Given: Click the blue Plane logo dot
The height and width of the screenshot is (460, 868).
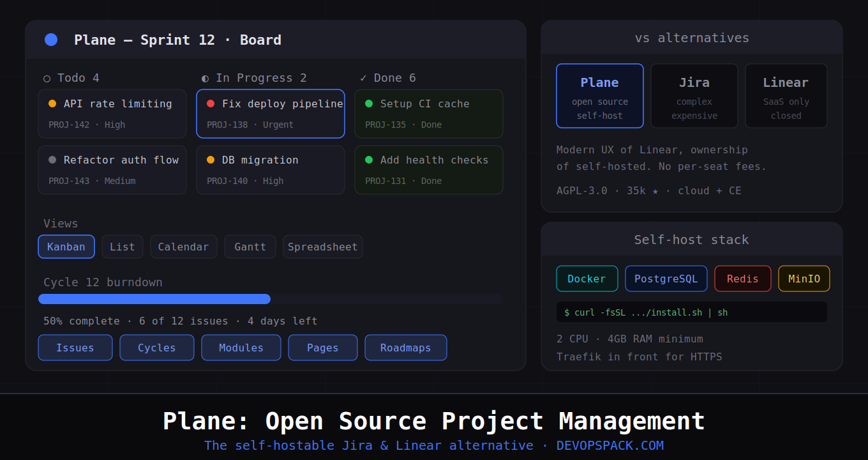Looking at the screenshot, I should pyautogui.click(x=51, y=40).
